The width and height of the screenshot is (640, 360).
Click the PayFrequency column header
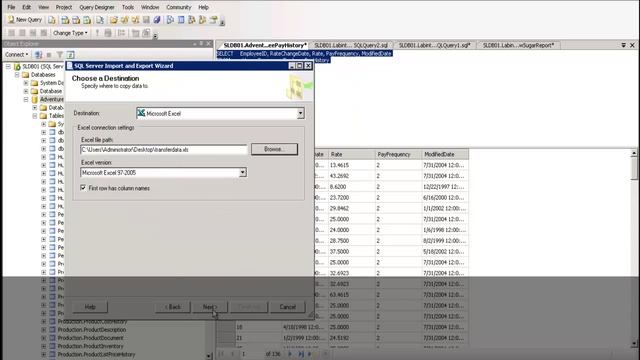click(x=398, y=154)
